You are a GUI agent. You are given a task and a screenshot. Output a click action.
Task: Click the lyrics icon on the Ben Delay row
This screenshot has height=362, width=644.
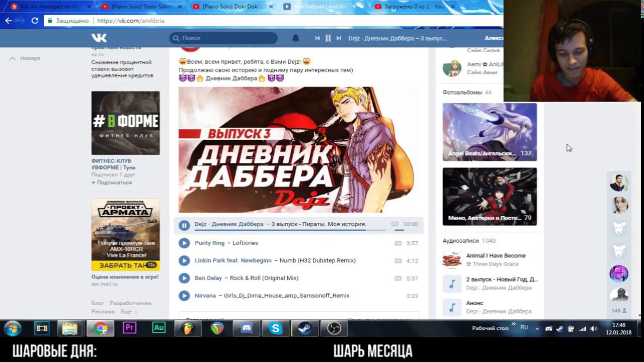click(x=398, y=279)
